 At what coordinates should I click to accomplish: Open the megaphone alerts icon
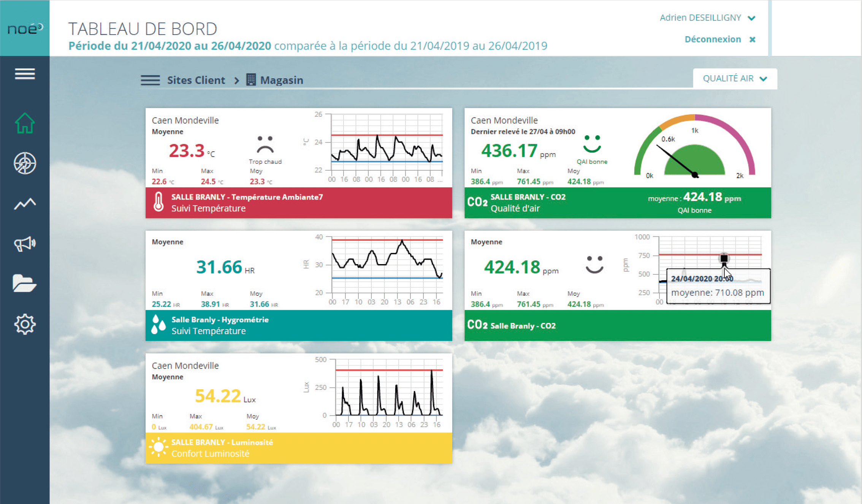coord(25,244)
